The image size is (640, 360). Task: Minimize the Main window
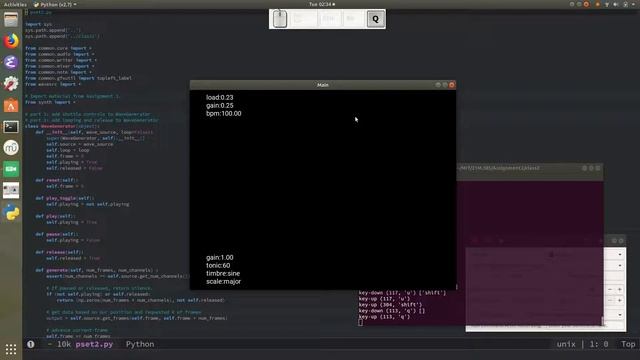438,85
